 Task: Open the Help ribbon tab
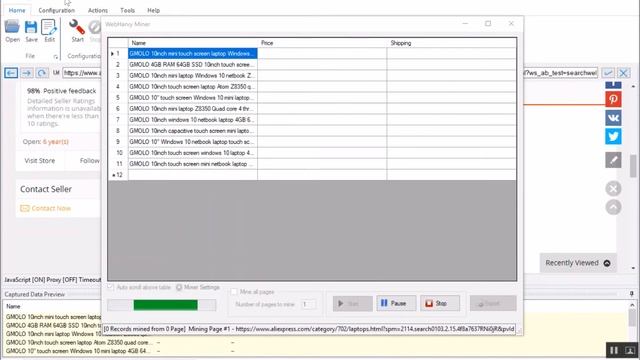153,10
